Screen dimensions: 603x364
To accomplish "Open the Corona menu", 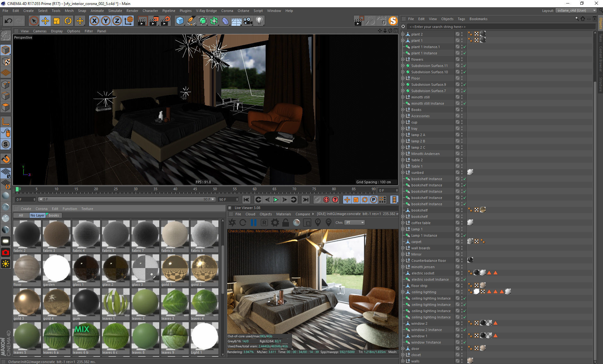I will pos(227,11).
